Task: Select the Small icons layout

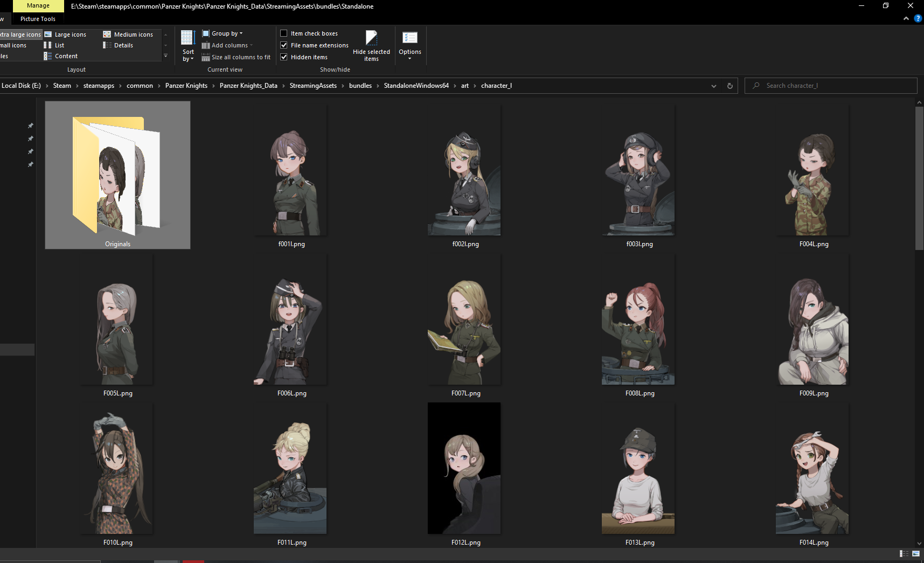Action: click(x=13, y=45)
